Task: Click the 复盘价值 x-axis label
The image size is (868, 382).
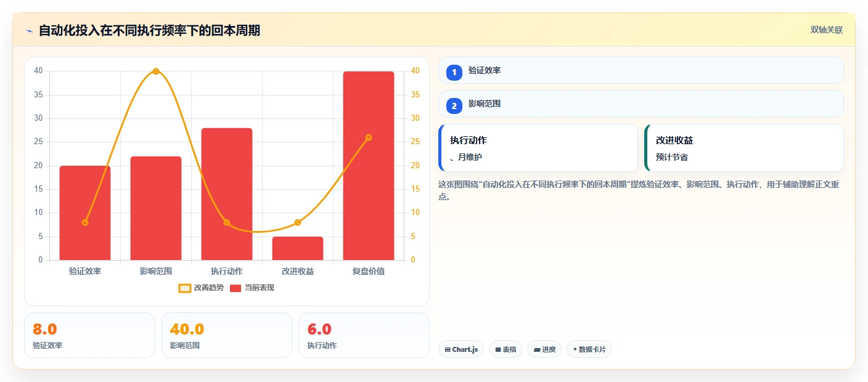Action: tap(369, 271)
